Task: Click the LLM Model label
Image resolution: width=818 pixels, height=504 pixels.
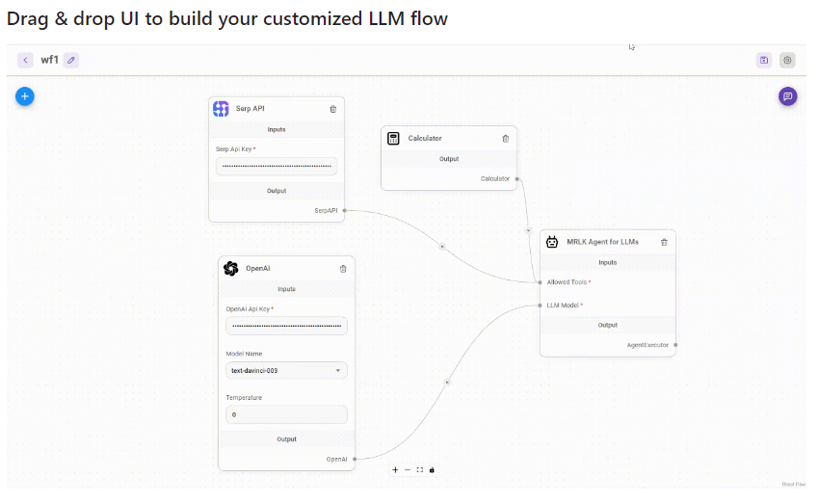Action: [563, 305]
